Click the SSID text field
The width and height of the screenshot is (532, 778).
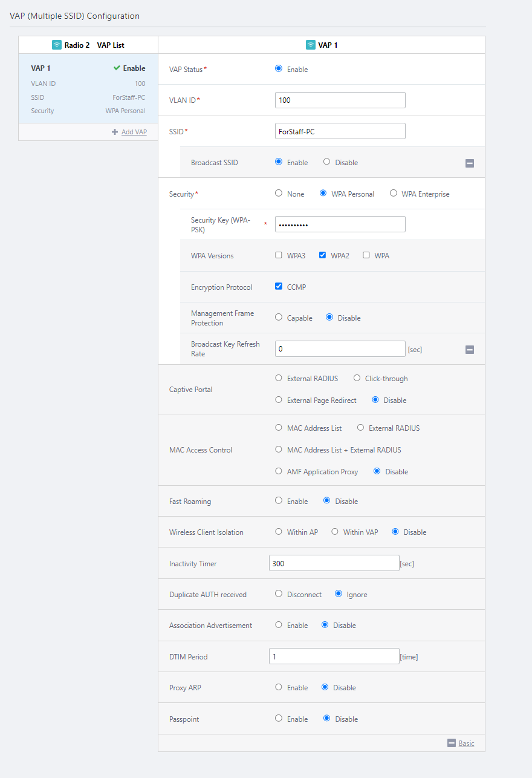coord(340,131)
